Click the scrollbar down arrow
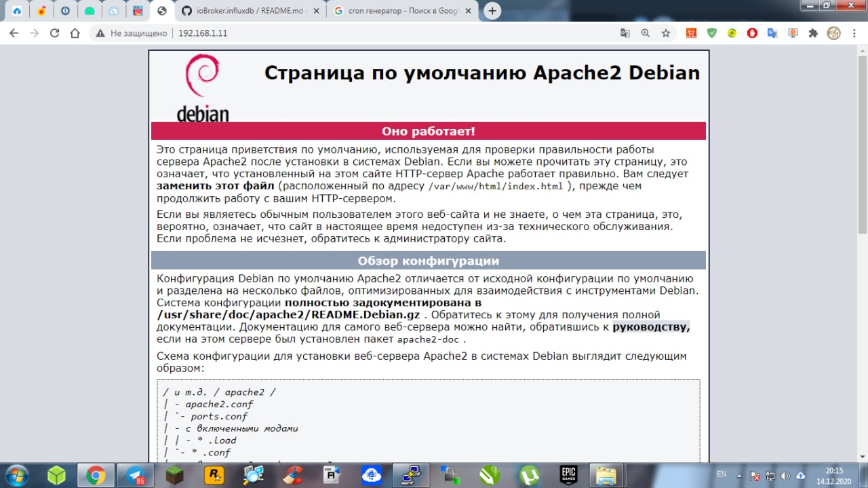Screen dimensions: 868x488 862,455
